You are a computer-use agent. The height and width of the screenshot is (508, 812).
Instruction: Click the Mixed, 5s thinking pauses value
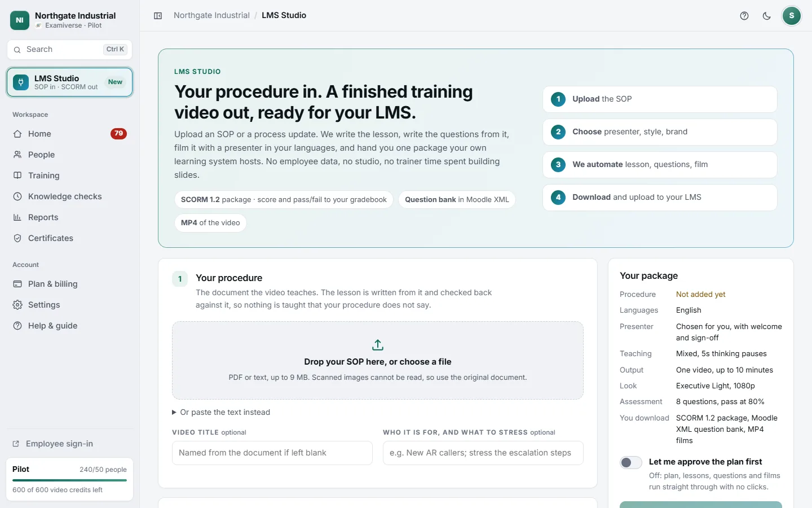point(721,354)
